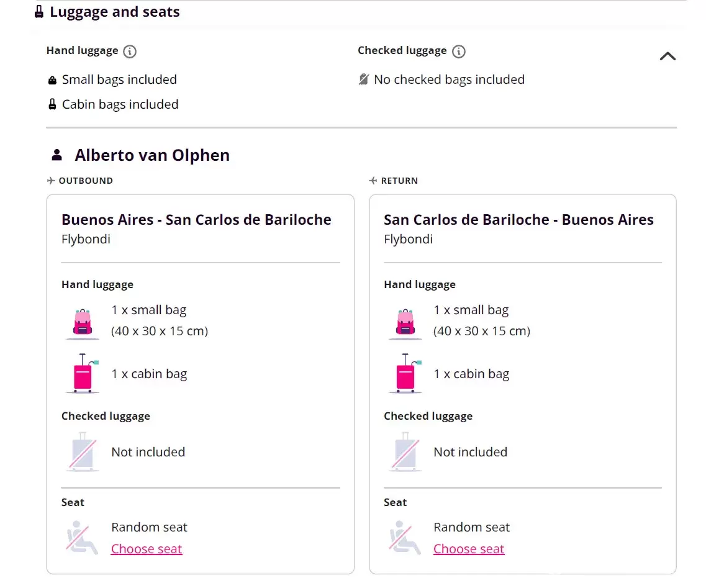706x588 pixels.
Task: Click the return checked luggage not-included icon
Action: (405, 452)
